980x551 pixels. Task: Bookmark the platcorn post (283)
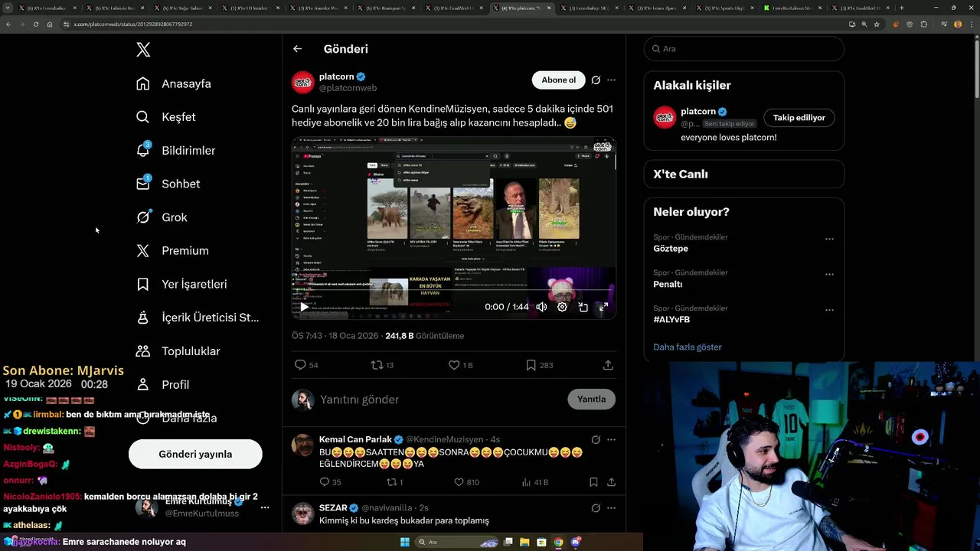pos(539,365)
